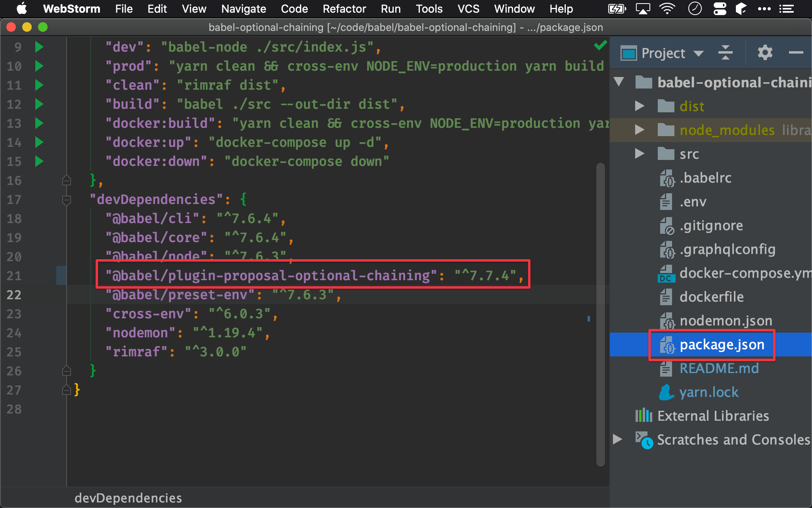
Task: Place cursor on "@babel/preset-env" key
Action: [180, 294]
